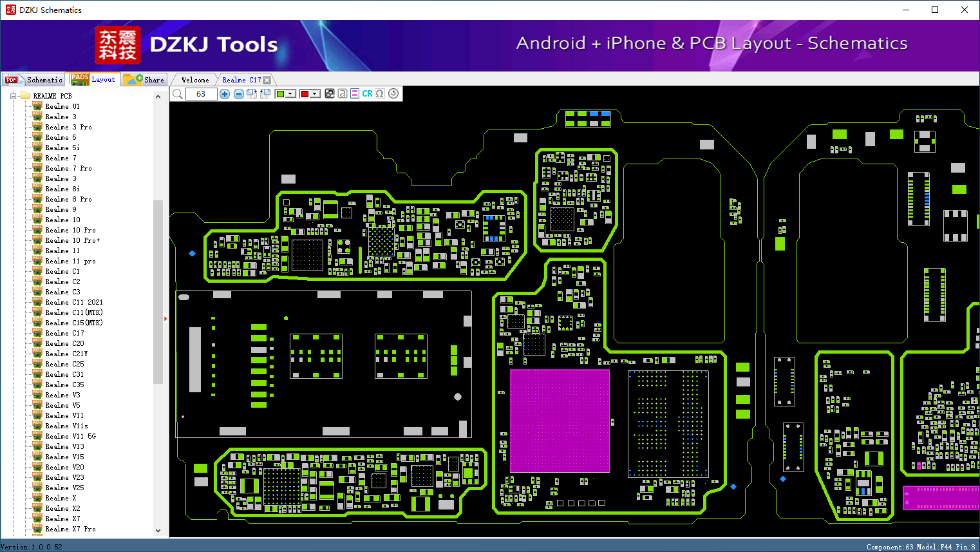Image resolution: width=980 pixels, height=552 pixels.
Task: Choose Realme V25 from the list
Action: pyautogui.click(x=64, y=488)
